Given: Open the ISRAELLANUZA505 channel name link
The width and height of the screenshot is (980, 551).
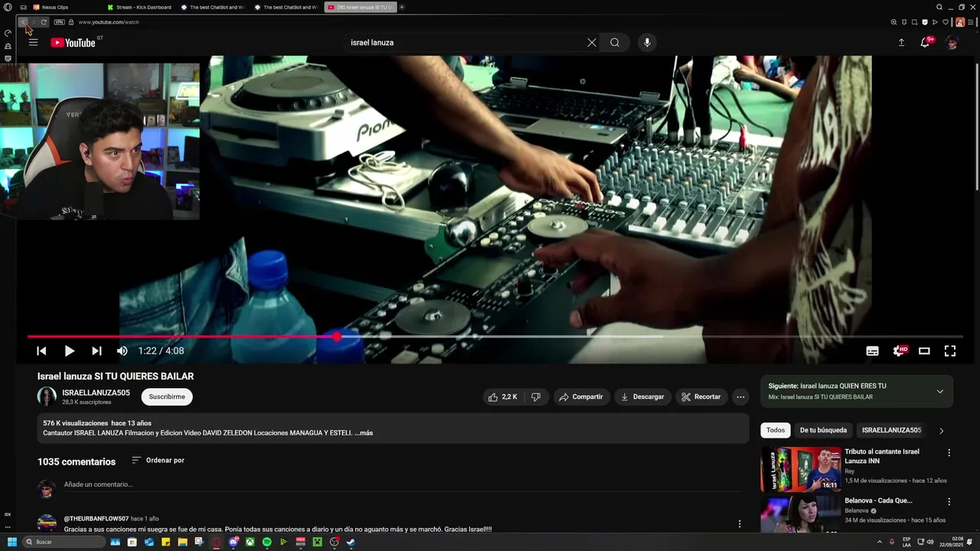Looking at the screenshot, I should click(x=96, y=393).
